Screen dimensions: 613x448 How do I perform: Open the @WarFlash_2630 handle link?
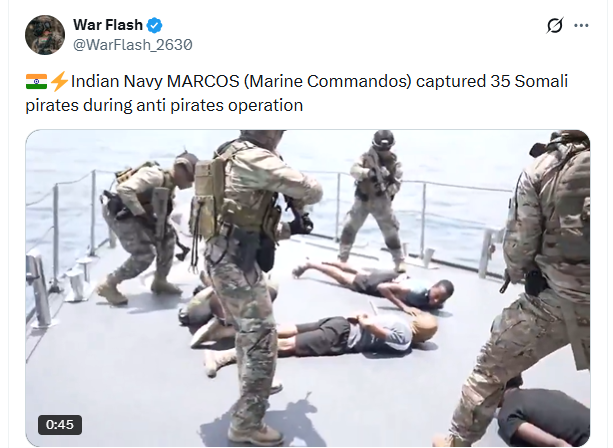coord(133,45)
